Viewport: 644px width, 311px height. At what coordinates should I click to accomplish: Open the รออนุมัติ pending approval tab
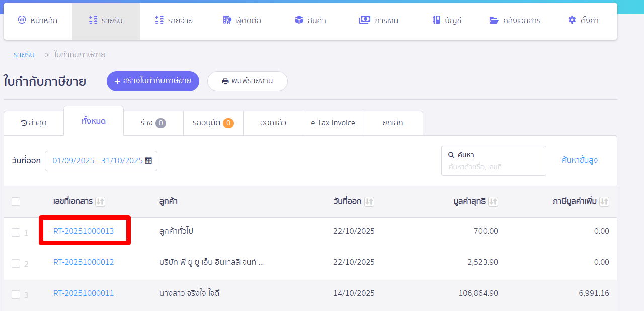click(213, 122)
